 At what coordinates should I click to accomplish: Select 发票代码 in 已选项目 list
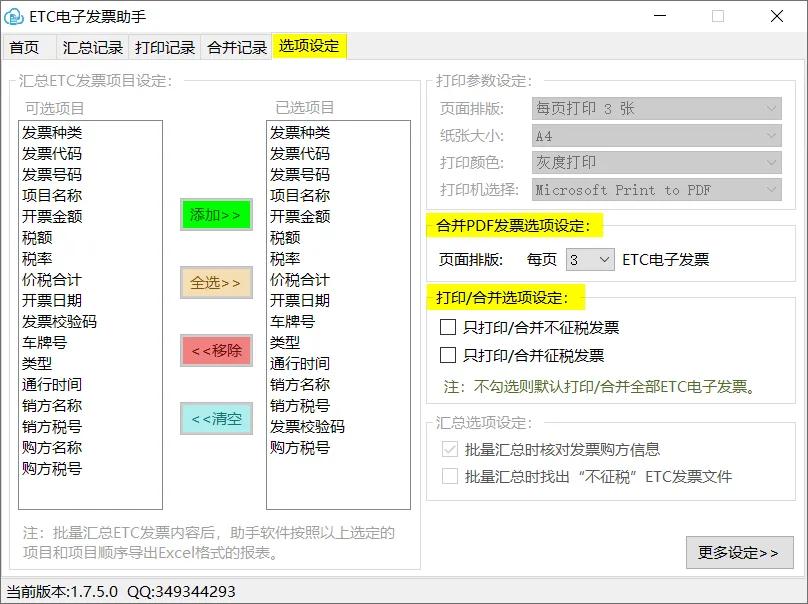coord(300,154)
